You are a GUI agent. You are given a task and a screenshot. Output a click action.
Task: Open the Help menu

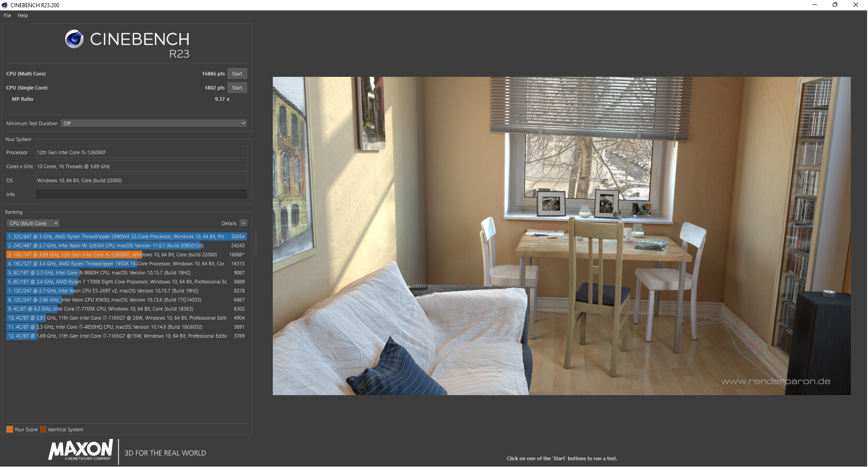pos(23,15)
